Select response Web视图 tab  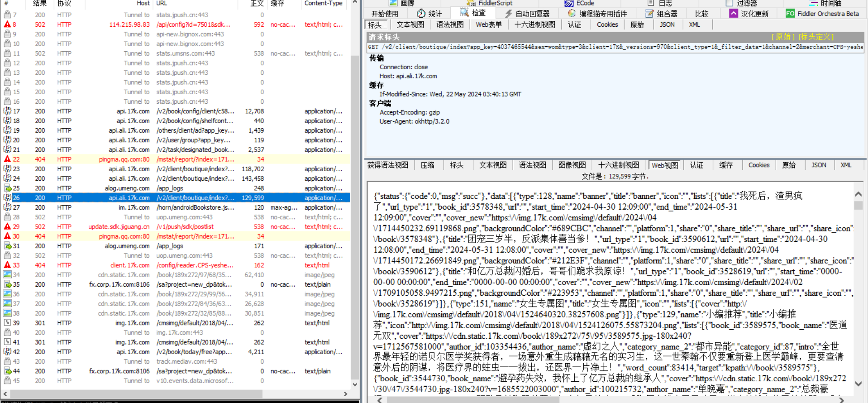click(x=665, y=165)
